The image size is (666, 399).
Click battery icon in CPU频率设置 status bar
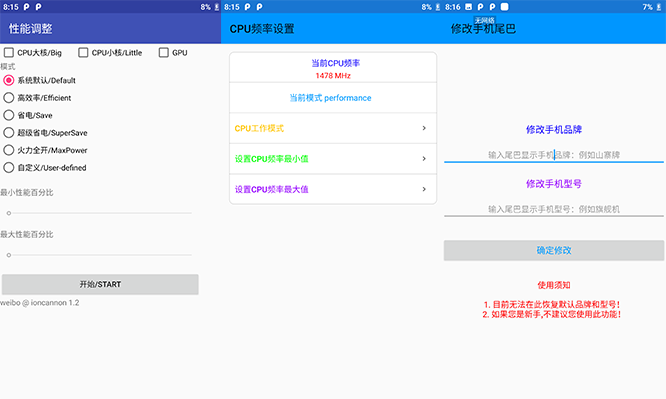pyautogui.click(x=437, y=7)
